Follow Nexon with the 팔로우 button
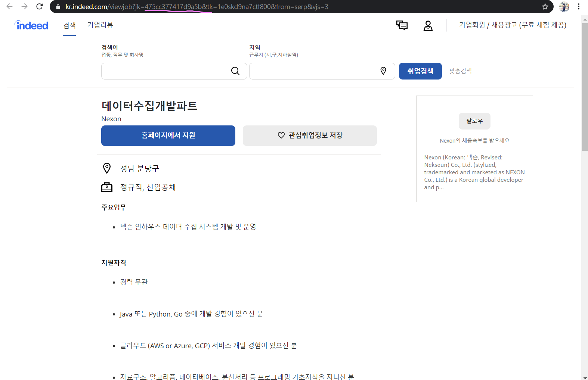 pos(474,121)
